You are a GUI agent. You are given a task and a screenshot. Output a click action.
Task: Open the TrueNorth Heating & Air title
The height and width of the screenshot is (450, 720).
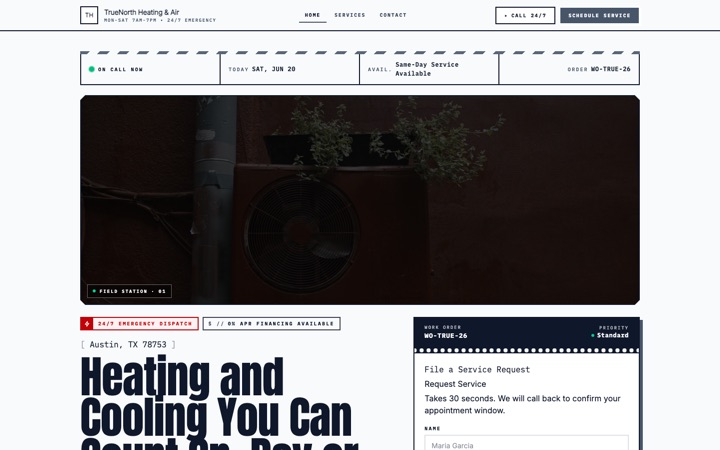click(x=141, y=12)
